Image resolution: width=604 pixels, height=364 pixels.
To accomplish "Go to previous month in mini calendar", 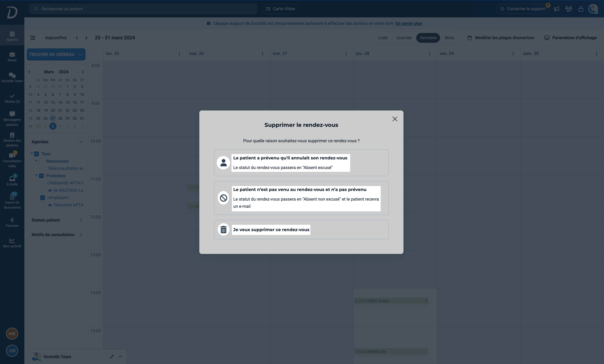I will [29, 72].
